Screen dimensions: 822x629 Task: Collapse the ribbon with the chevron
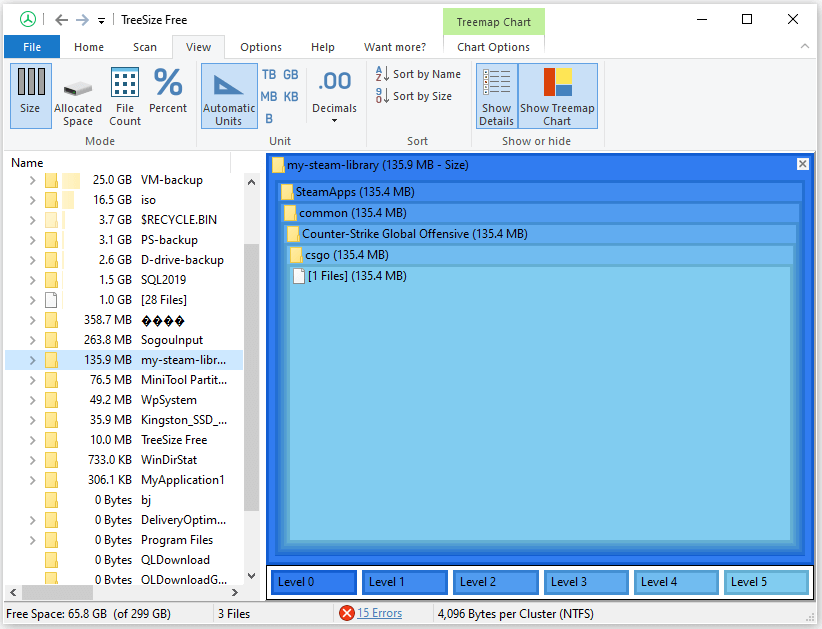[804, 46]
